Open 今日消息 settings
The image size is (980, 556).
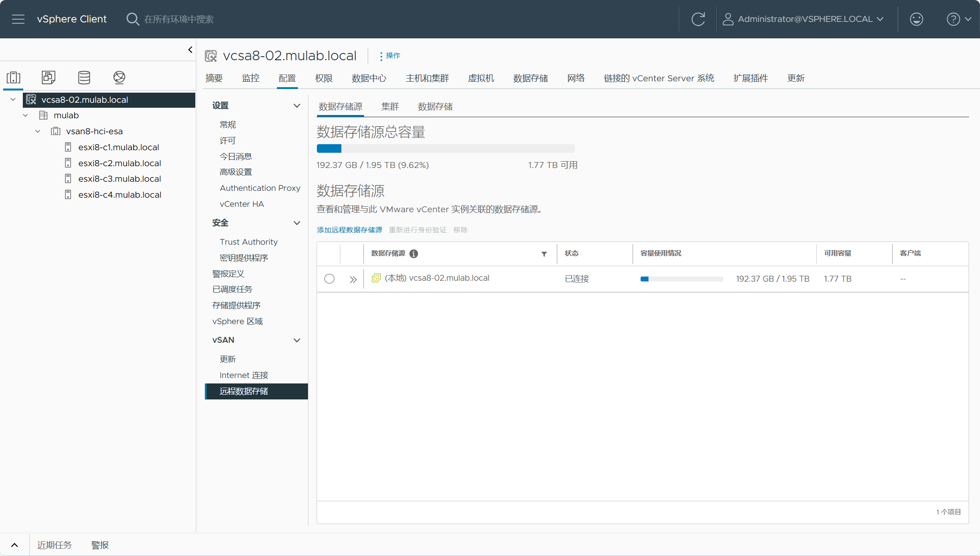point(236,157)
